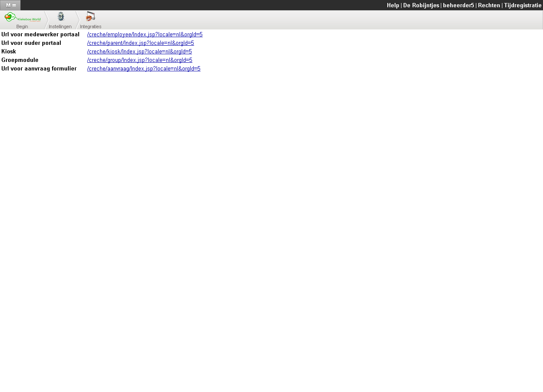Click the Groepmodule row label
543x392 pixels.
[20, 60]
